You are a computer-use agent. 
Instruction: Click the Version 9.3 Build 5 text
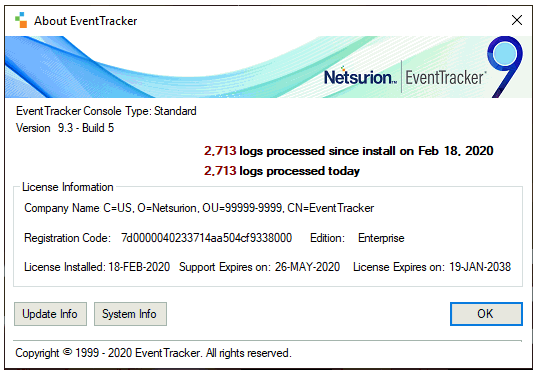tap(65, 128)
